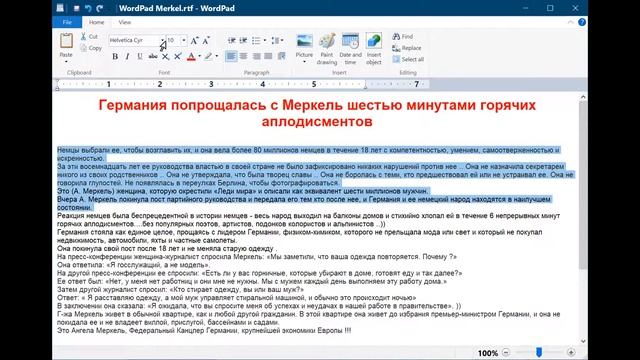Screen dimensions: 640x360
Task: Open the list style dropdown arrow
Action: [x=264, y=40]
